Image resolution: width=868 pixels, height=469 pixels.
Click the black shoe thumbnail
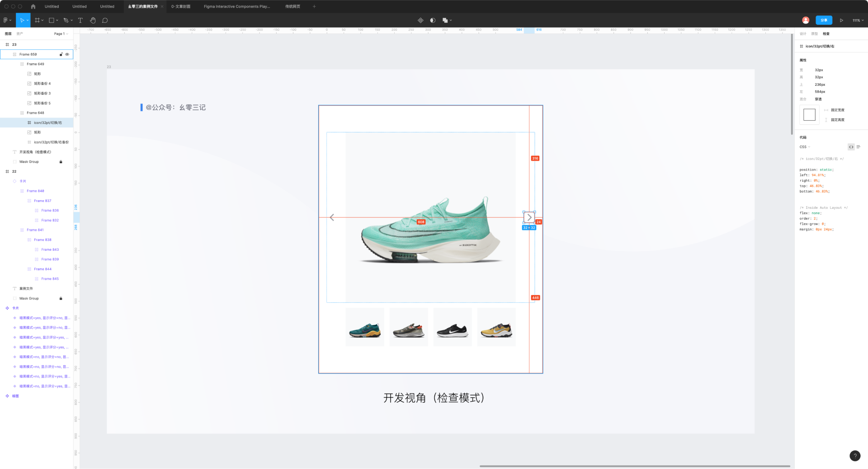click(x=453, y=327)
